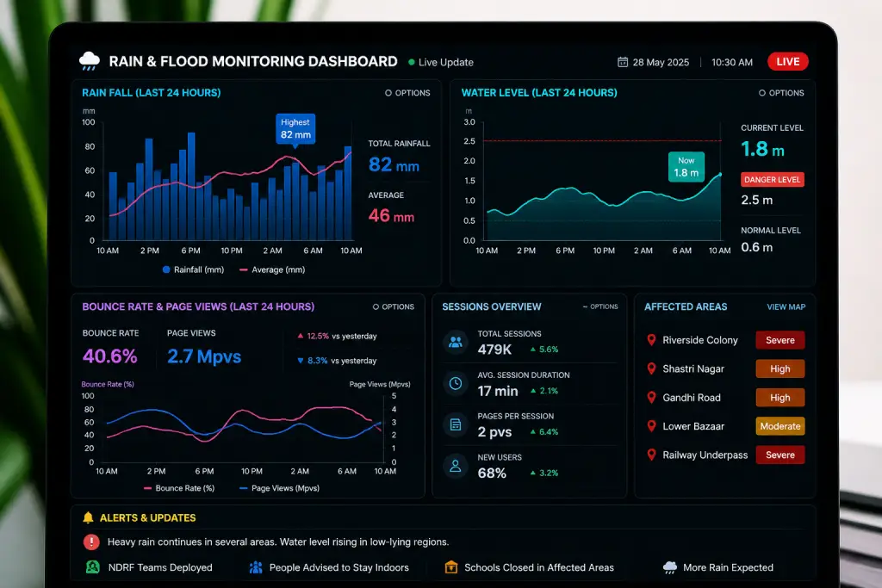The width and height of the screenshot is (882, 588).
Task: Click the Riverside Colony location pin
Action: [651, 340]
